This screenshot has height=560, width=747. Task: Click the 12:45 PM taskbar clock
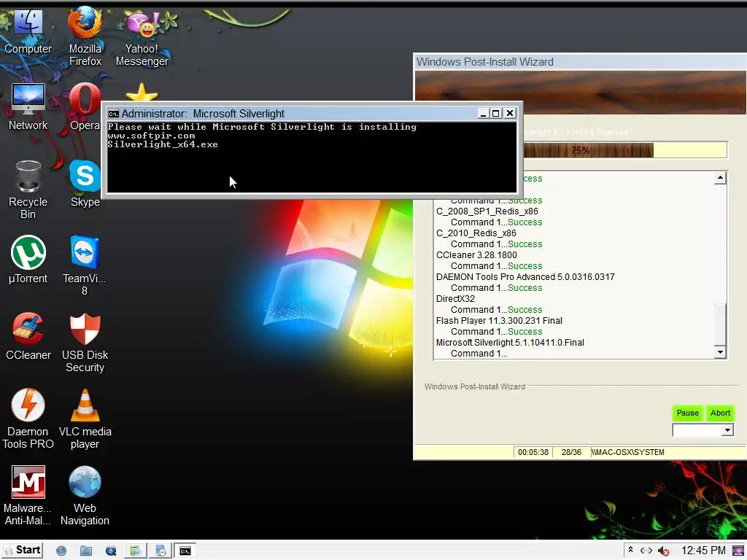click(x=703, y=551)
